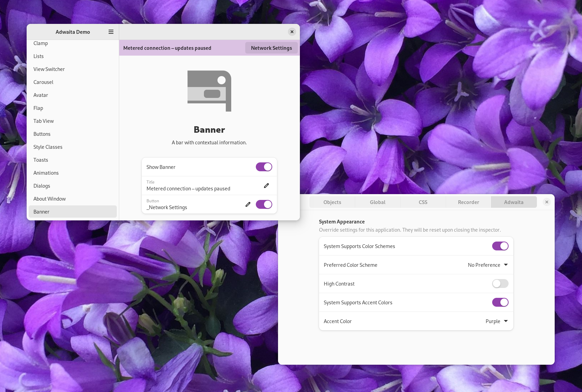The image size is (582, 392).
Task: Open the Adwaita Demo hamburger menu
Action: click(x=111, y=32)
